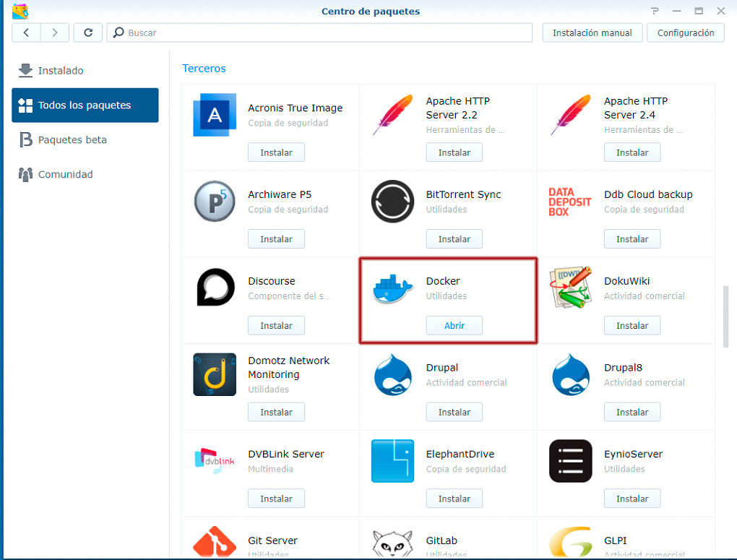The height and width of the screenshot is (560, 737).
Task: Click the Domotz Network Monitoring title text
Action: (x=288, y=367)
